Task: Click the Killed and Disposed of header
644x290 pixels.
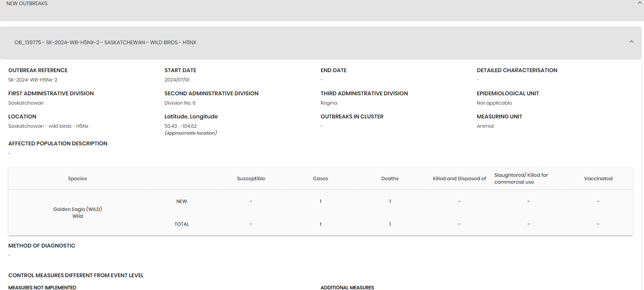Action: pos(459,178)
